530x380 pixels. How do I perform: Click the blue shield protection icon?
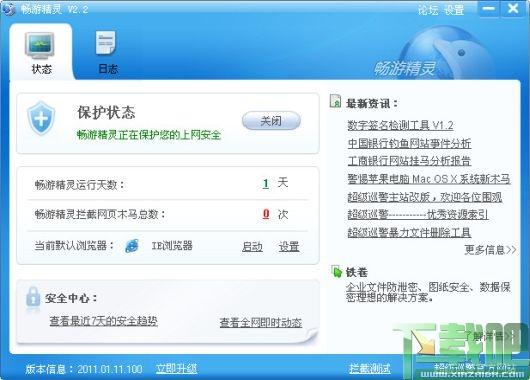[x=41, y=118]
